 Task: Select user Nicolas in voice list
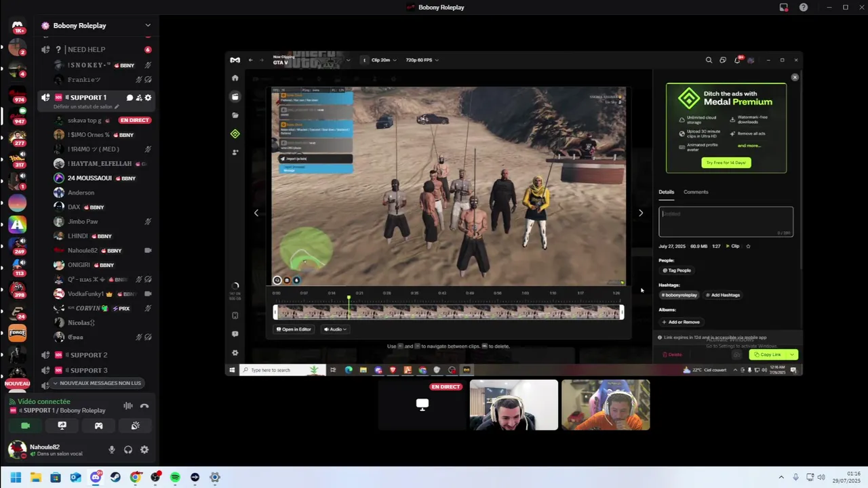coord(103,323)
